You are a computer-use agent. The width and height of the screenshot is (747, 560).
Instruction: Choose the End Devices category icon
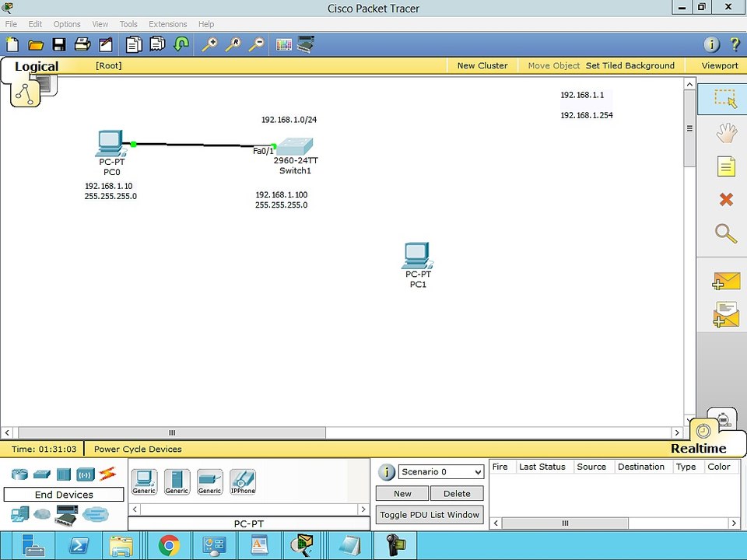click(x=20, y=514)
